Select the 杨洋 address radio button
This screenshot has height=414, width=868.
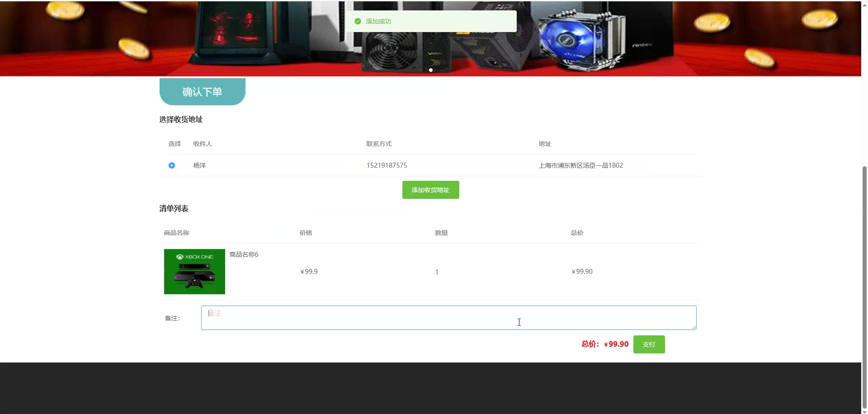pyautogui.click(x=172, y=165)
